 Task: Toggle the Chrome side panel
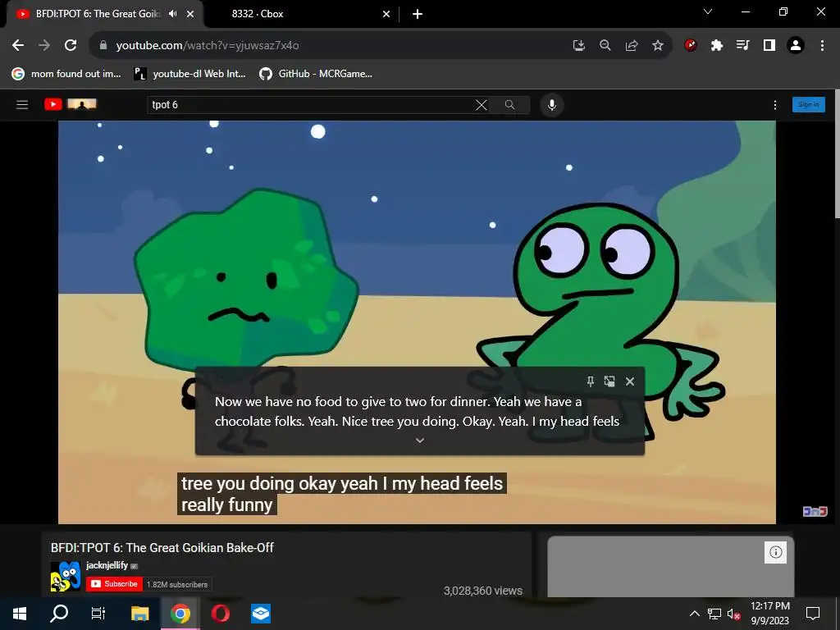coord(769,46)
